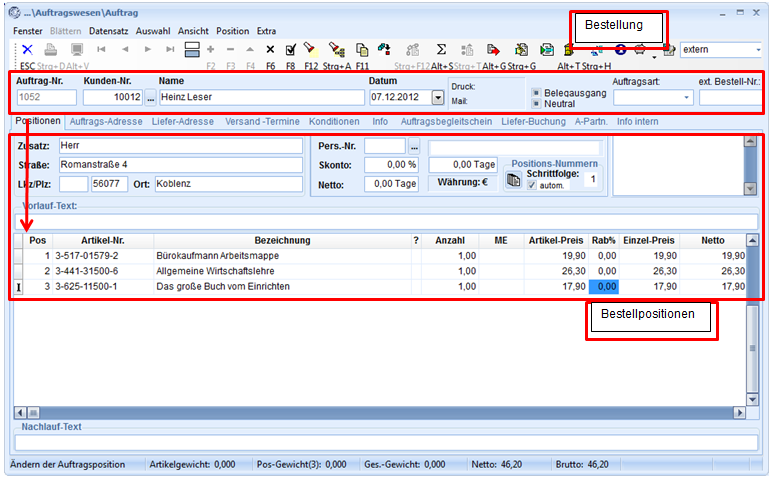Switch to the Liefer-Buchung tab
769x478 pixels.
click(x=533, y=122)
